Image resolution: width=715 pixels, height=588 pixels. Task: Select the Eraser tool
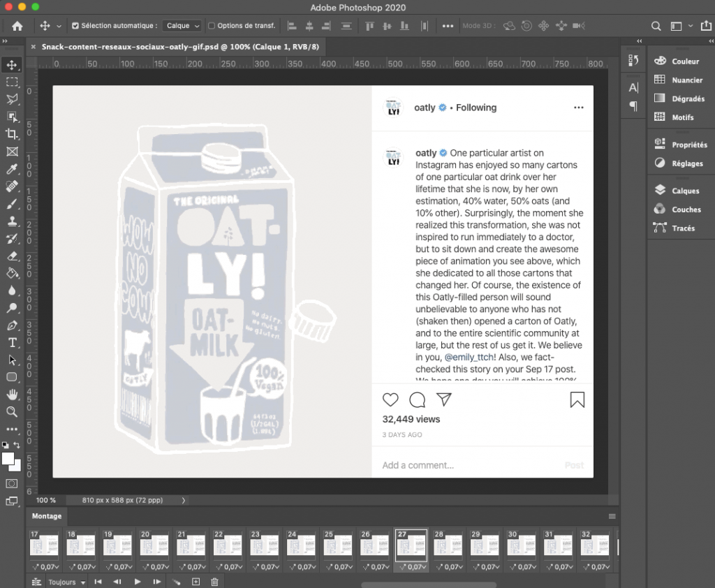(x=12, y=256)
